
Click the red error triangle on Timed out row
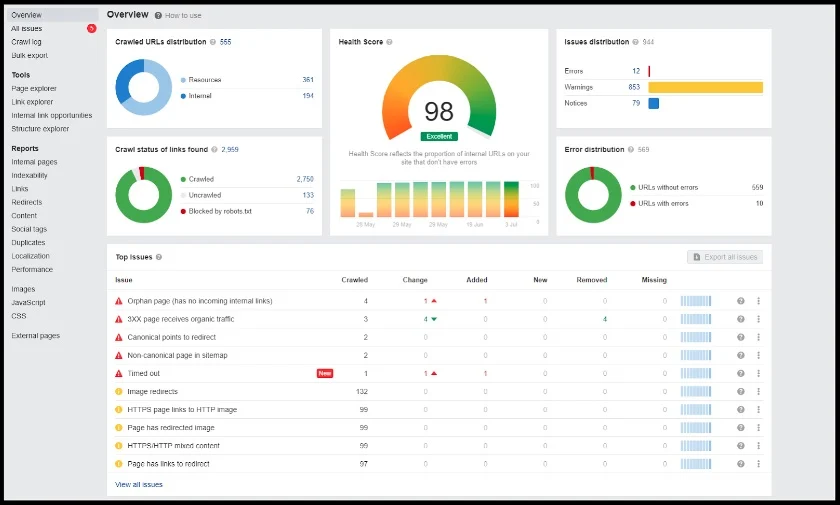(x=119, y=373)
